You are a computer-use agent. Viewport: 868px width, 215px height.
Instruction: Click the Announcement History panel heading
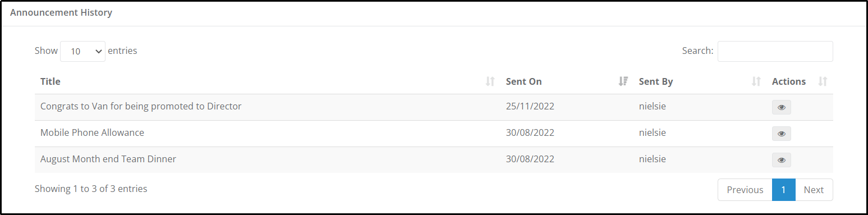61,12
